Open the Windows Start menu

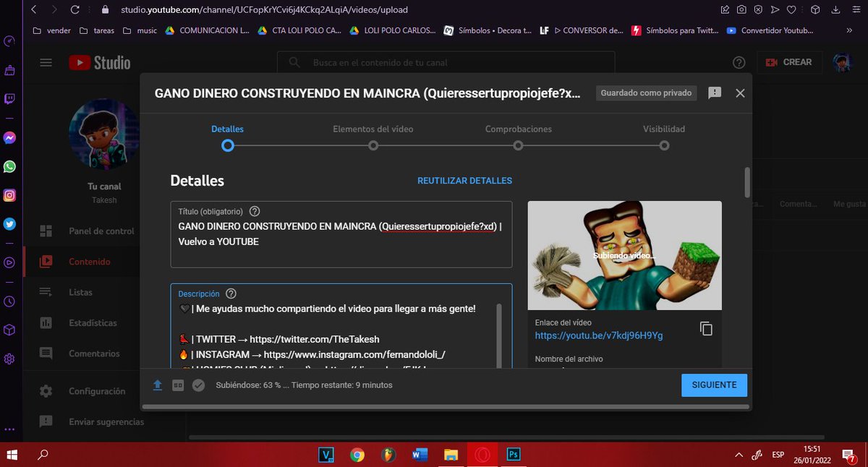pos(12,455)
